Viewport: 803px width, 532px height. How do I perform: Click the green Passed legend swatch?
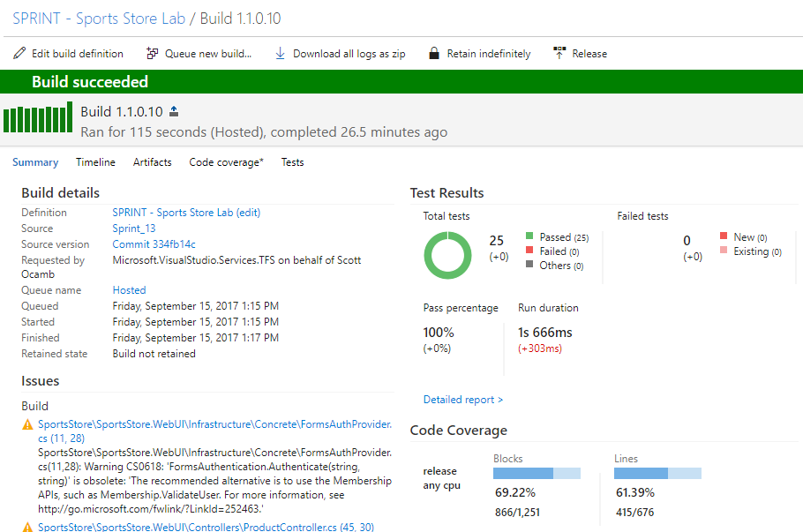pyautogui.click(x=529, y=236)
